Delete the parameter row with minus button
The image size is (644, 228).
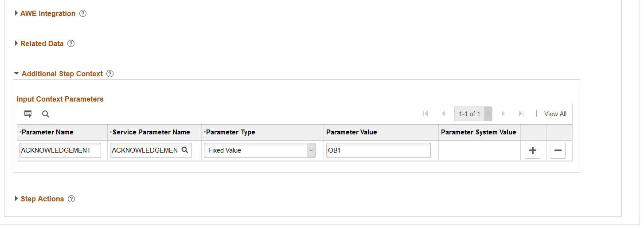[558, 151]
